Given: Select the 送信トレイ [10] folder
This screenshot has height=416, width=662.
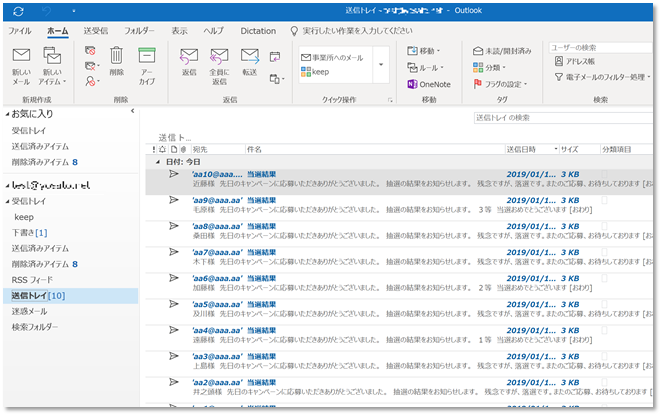Looking at the screenshot, I should pos(71,296).
